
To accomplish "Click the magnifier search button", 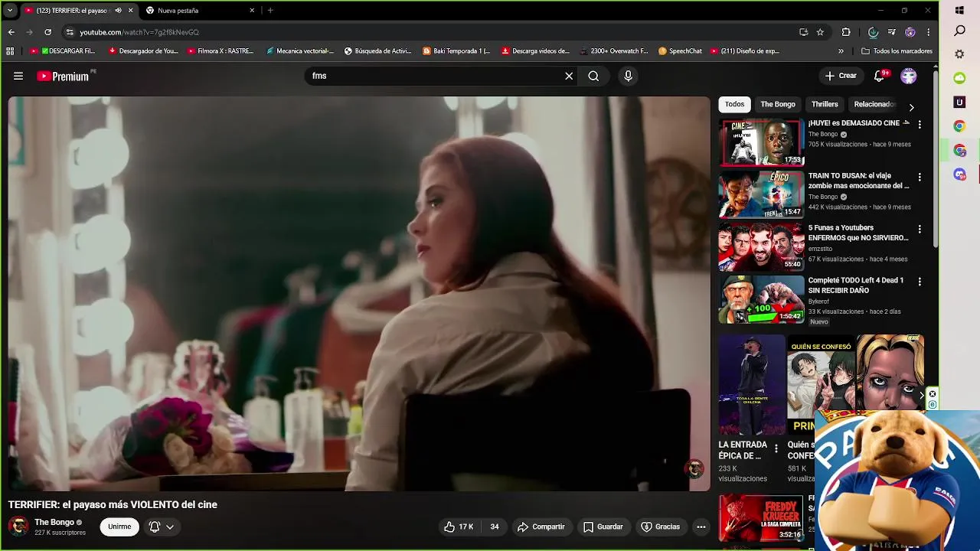I will point(593,76).
